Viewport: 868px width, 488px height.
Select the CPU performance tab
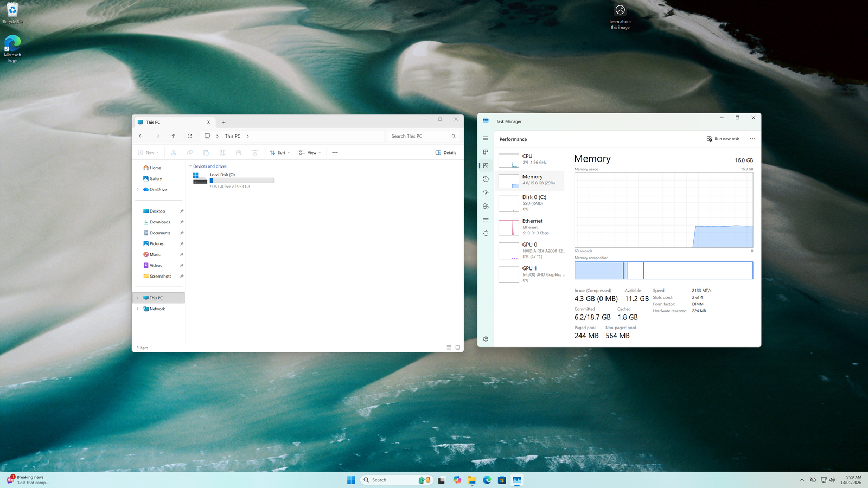tap(530, 159)
